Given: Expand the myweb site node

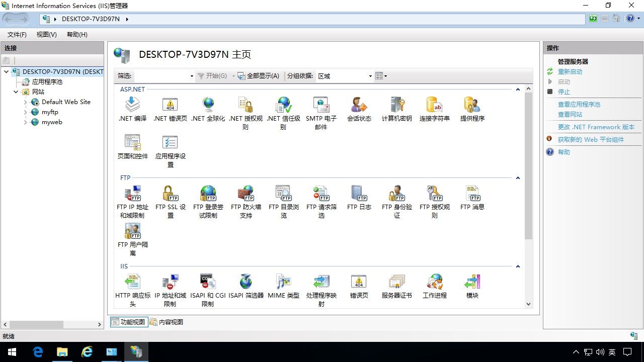Looking at the screenshot, I should pyautogui.click(x=26, y=122).
